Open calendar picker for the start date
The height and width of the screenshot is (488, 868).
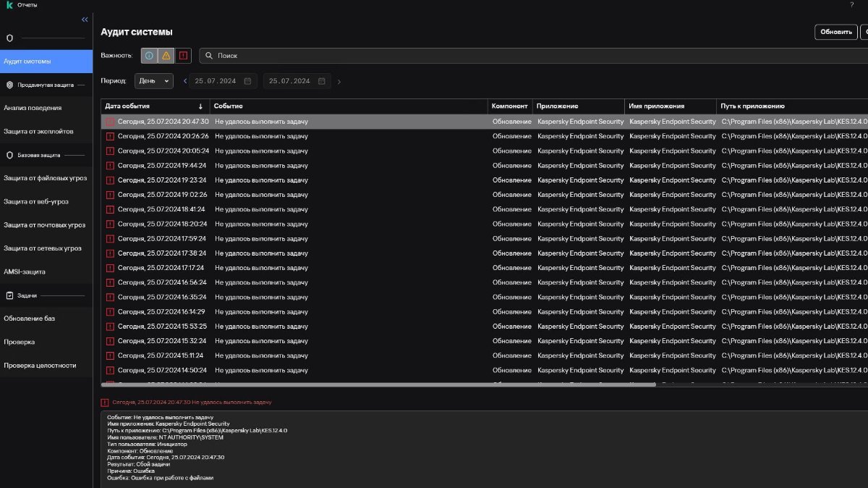tap(247, 81)
